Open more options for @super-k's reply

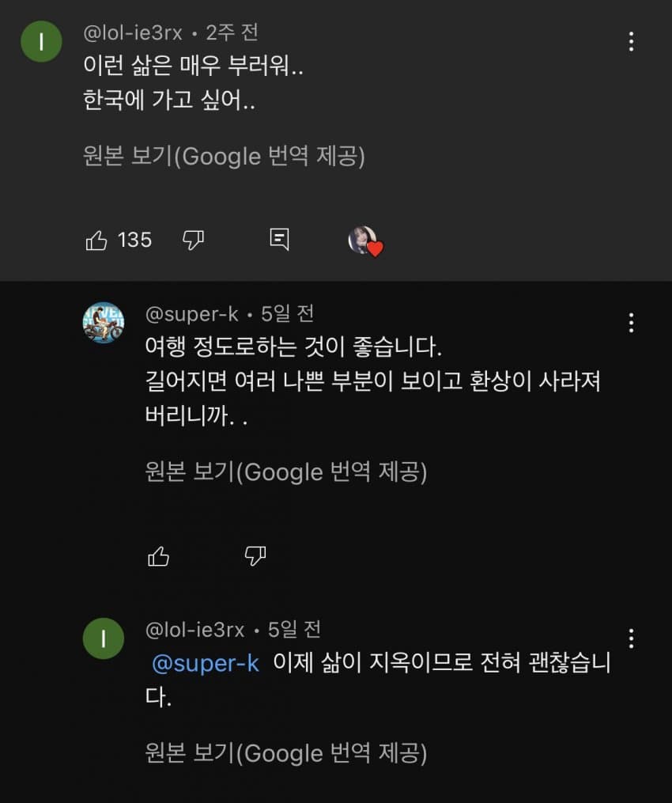(x=631, y=323)
